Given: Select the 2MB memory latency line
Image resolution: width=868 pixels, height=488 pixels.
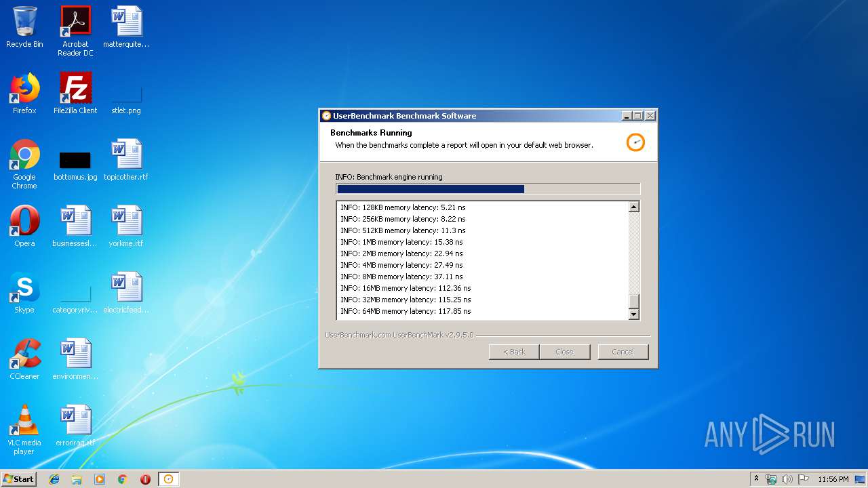Looking at the screenshot, I should click(x=401, y=253).
